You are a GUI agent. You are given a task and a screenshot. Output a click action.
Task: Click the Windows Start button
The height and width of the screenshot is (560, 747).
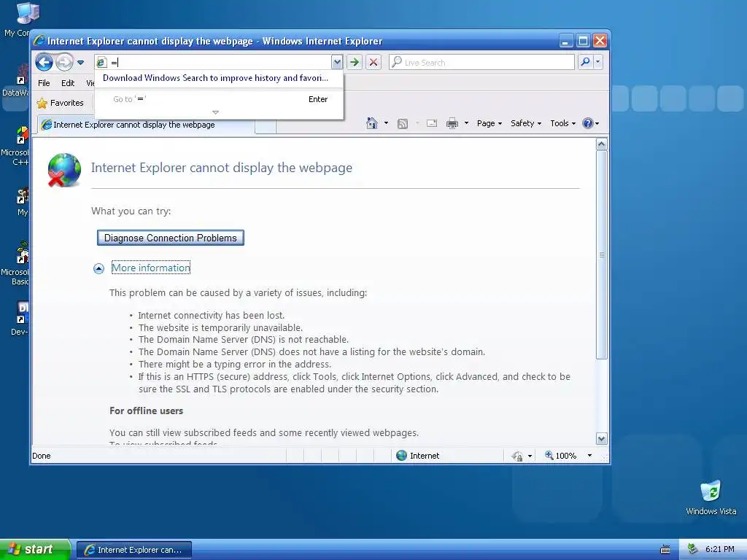(x=35, y=550)
